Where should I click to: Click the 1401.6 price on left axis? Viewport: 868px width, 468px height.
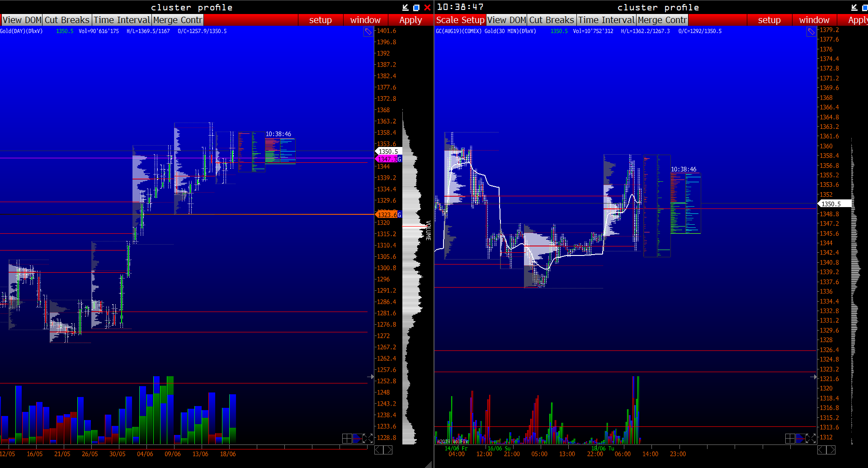tap(387, 31)
